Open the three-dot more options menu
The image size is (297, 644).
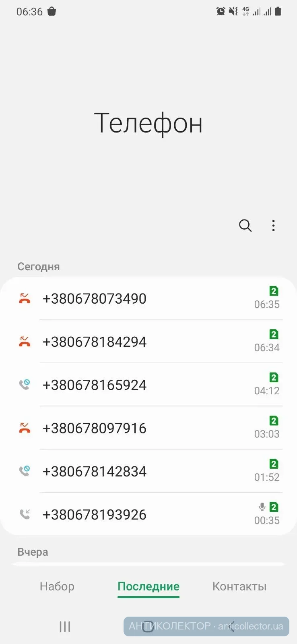pyautogui.click(x=273, y=226)
